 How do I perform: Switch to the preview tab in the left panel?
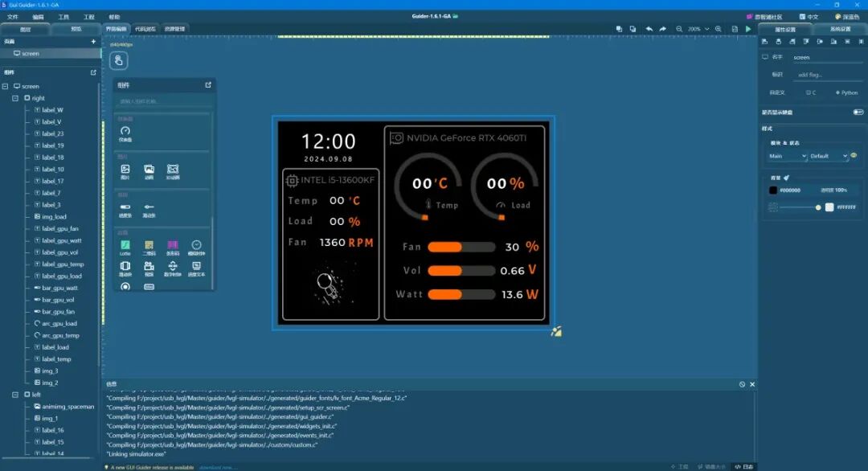coord(76,29)
